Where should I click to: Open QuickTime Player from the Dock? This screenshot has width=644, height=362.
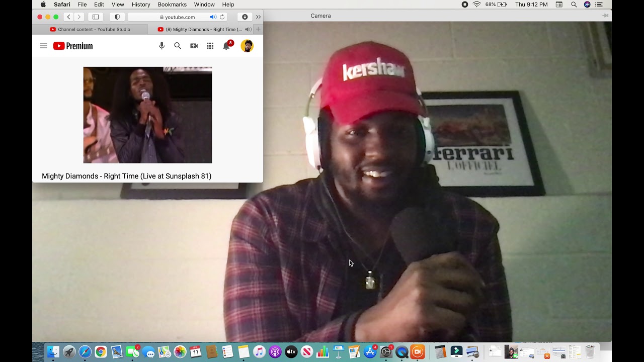402,352
